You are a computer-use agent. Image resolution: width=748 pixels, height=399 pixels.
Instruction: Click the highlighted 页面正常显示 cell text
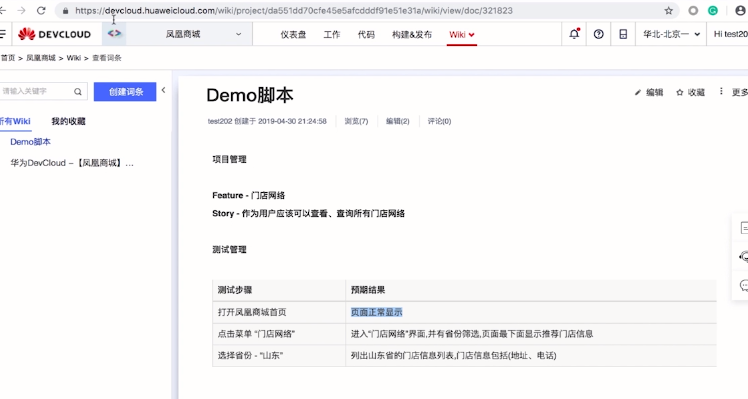click(376, 312)
